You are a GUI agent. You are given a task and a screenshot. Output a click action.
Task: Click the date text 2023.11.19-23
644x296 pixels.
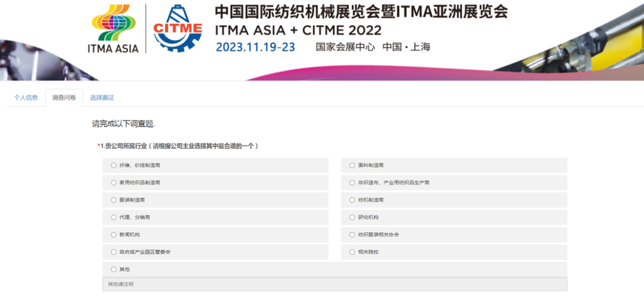255,47
